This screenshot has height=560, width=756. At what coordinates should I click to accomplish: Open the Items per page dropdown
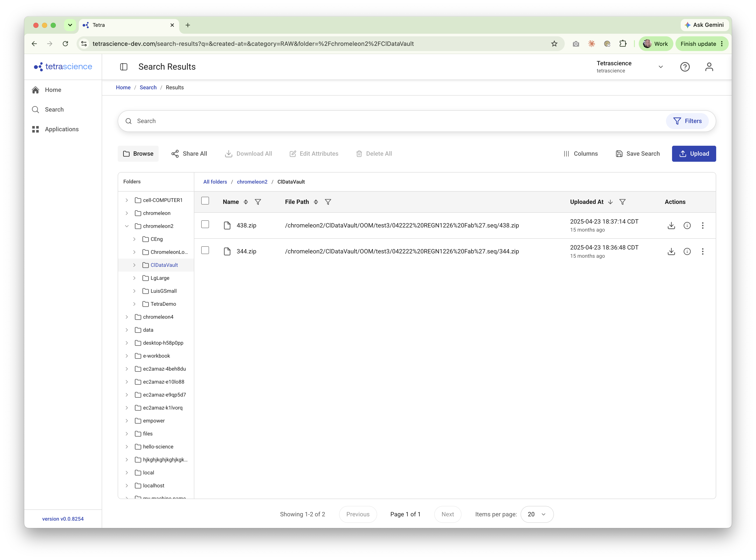537,515
